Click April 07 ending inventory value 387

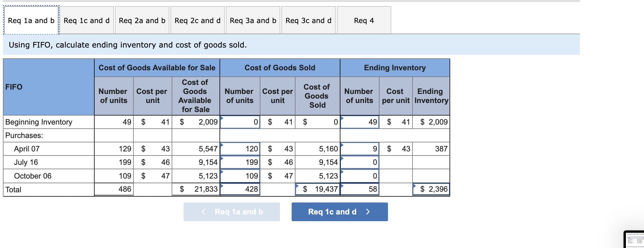(441, 149)
